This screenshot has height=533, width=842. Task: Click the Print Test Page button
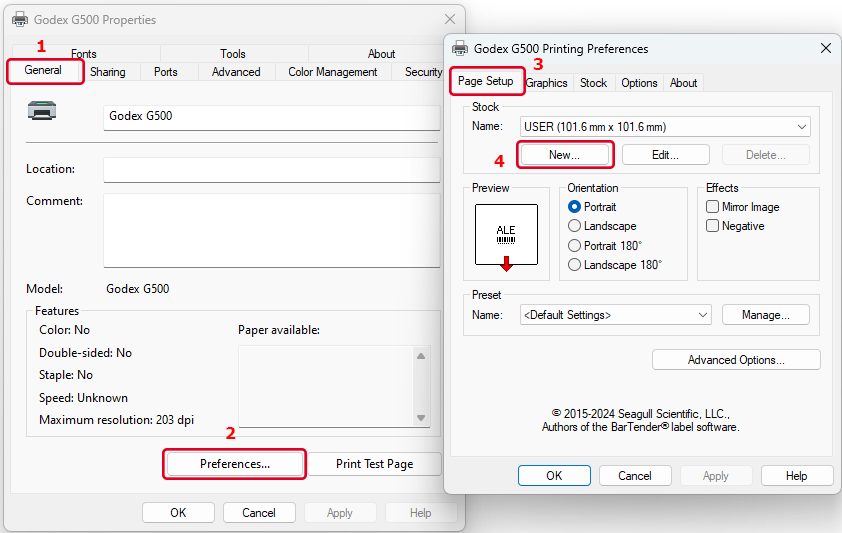click(374, 464)
